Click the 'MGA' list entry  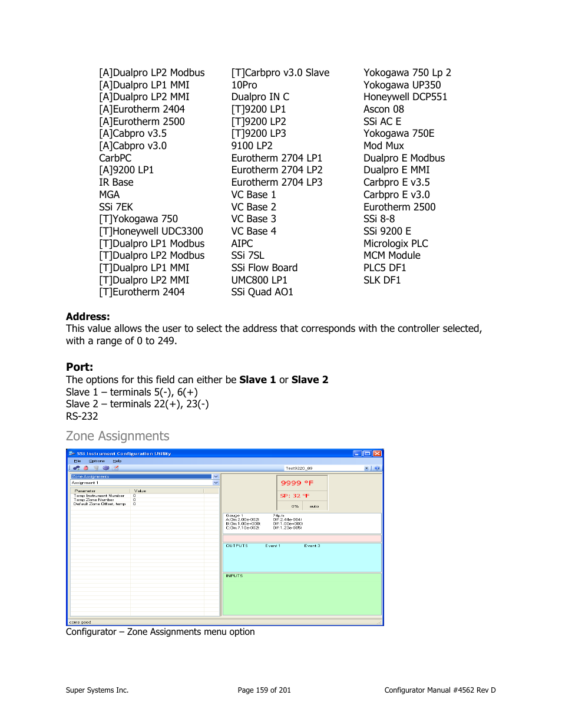[x=109, y=195]
